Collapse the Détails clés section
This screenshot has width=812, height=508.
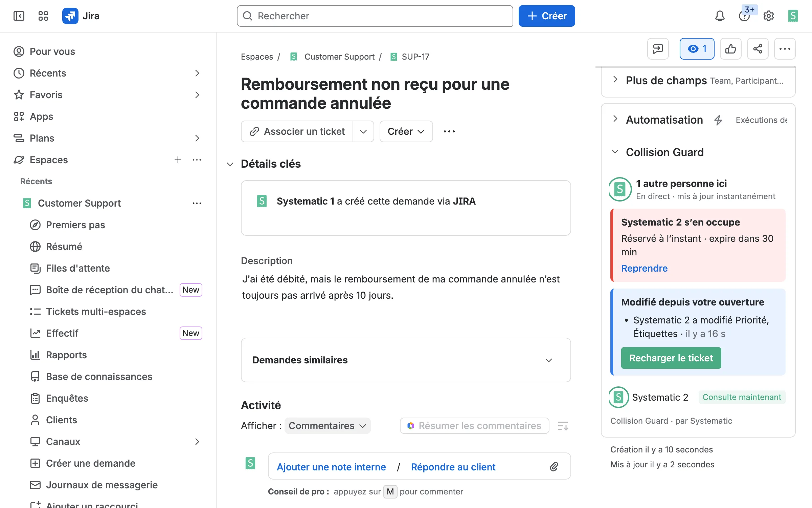[230, 164]
